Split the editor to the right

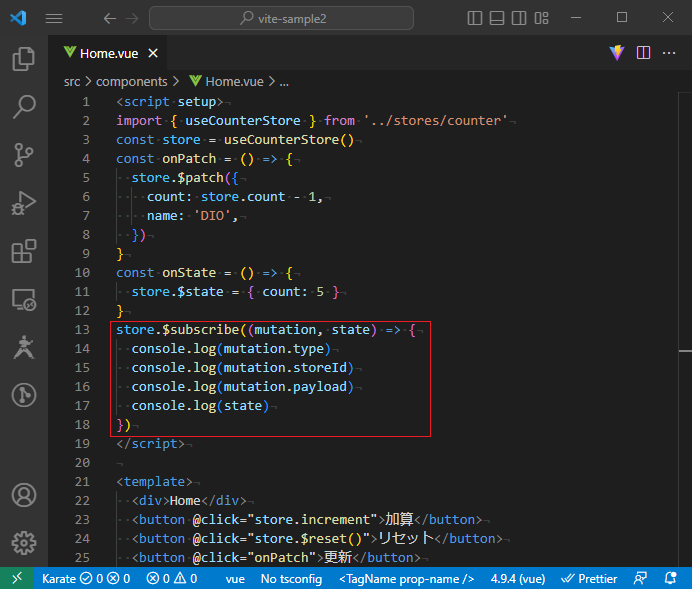tap(643, 53)
